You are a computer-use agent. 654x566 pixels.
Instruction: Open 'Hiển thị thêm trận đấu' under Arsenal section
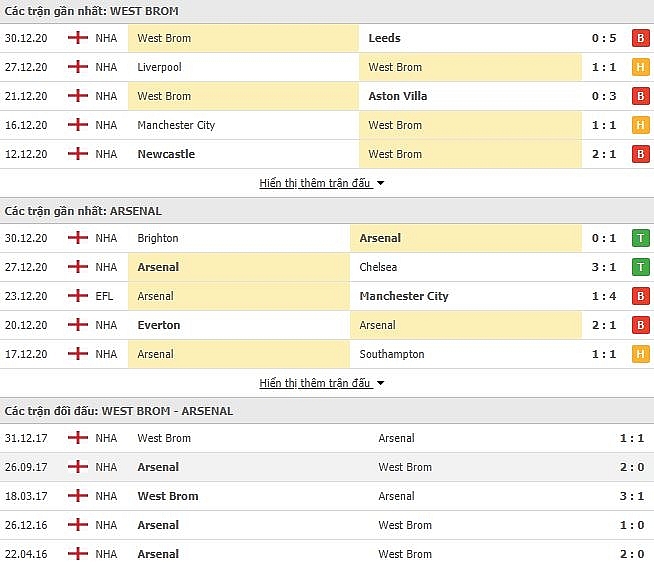pyautogui.click(x=315, y=383)
